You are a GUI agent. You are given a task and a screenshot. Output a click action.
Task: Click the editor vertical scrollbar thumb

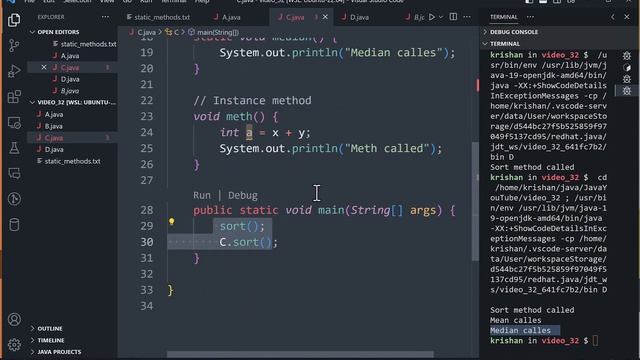(475, 201)
